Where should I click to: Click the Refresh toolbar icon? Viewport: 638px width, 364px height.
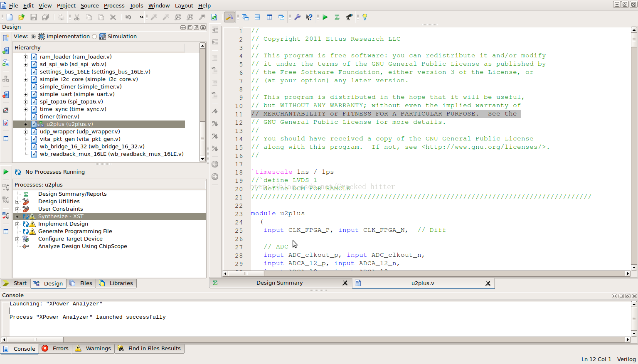pos(214,17)
